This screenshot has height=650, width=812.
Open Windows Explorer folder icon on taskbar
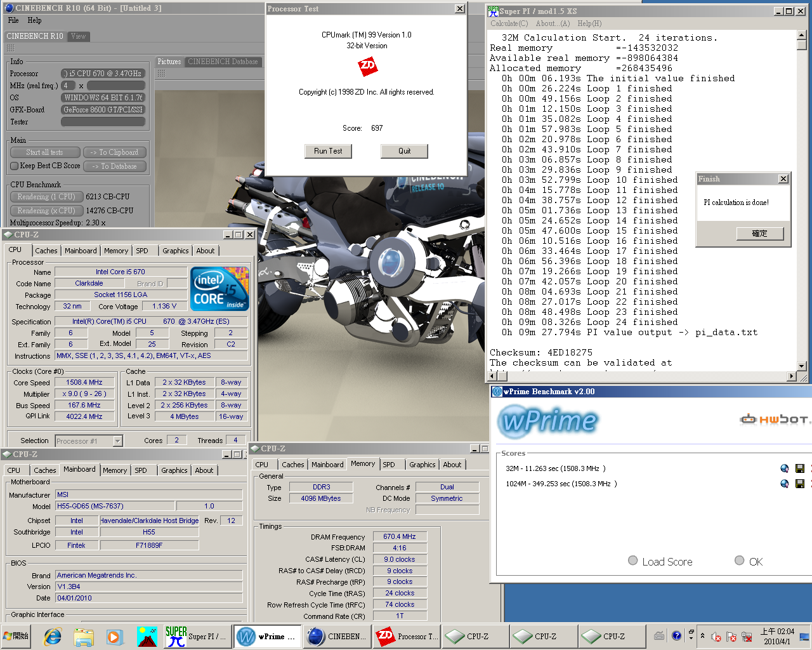83,636
